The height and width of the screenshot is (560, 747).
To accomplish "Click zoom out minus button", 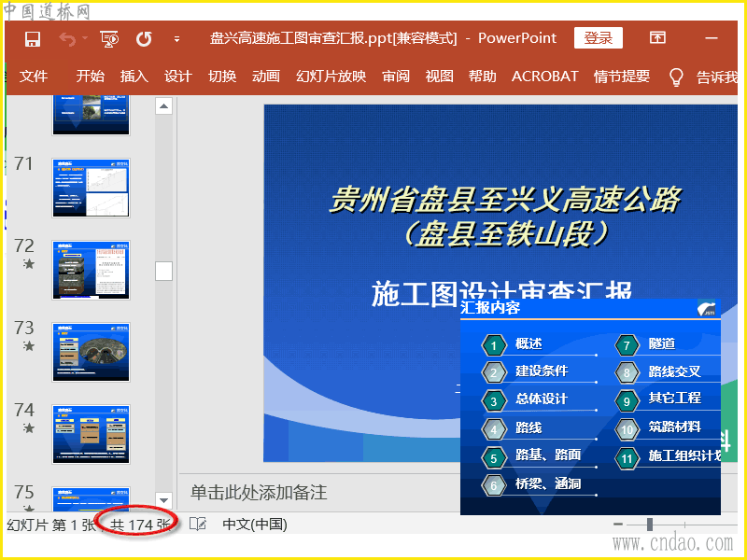I will (x=618, y=525).
